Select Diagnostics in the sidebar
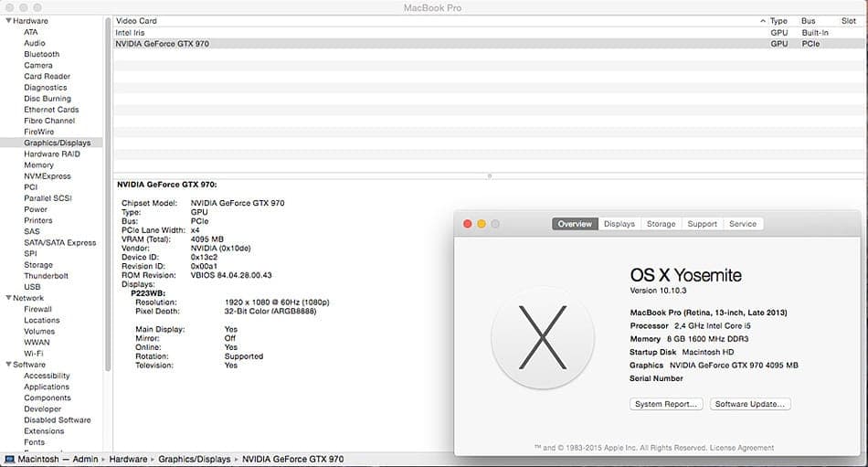The height and width of the screenshot is (467, 868). click(x=46, y=87)
